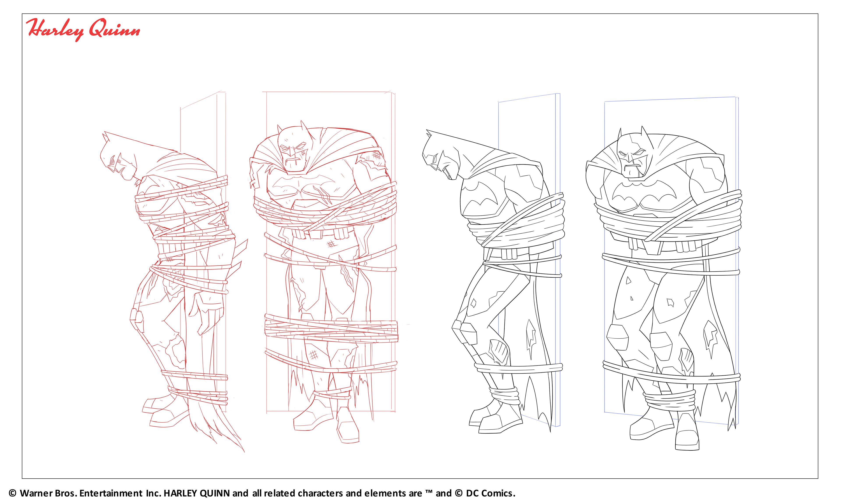Click the Warner Bros. copyright text
The width and height of the screenshot is (841, 504).
(x=85, y=493)
